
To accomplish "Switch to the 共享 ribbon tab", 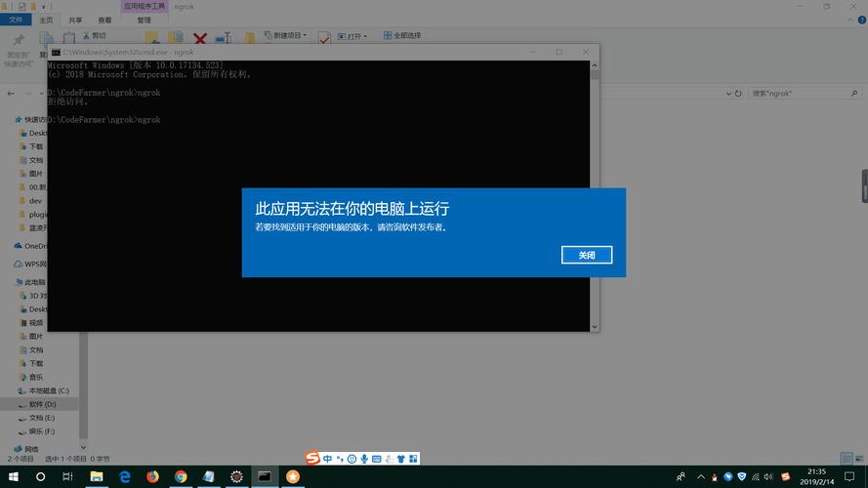I will [x=75, y=20].
